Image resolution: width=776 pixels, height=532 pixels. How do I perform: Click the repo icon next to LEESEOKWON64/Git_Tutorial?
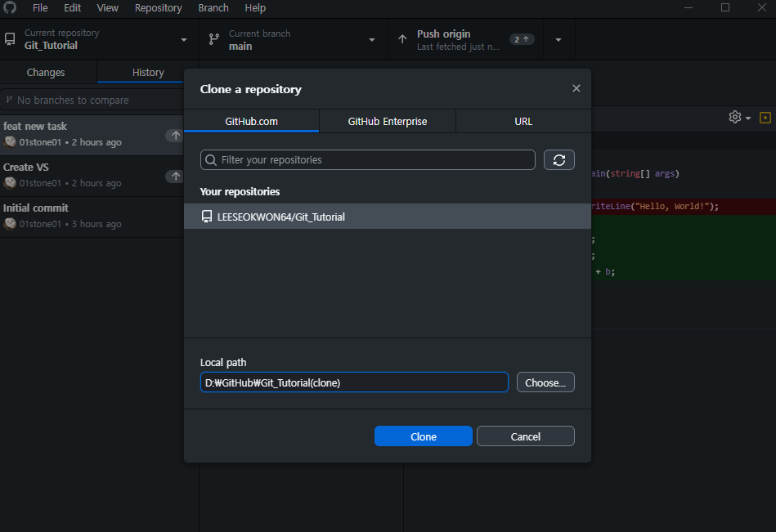tap(207, 217)
